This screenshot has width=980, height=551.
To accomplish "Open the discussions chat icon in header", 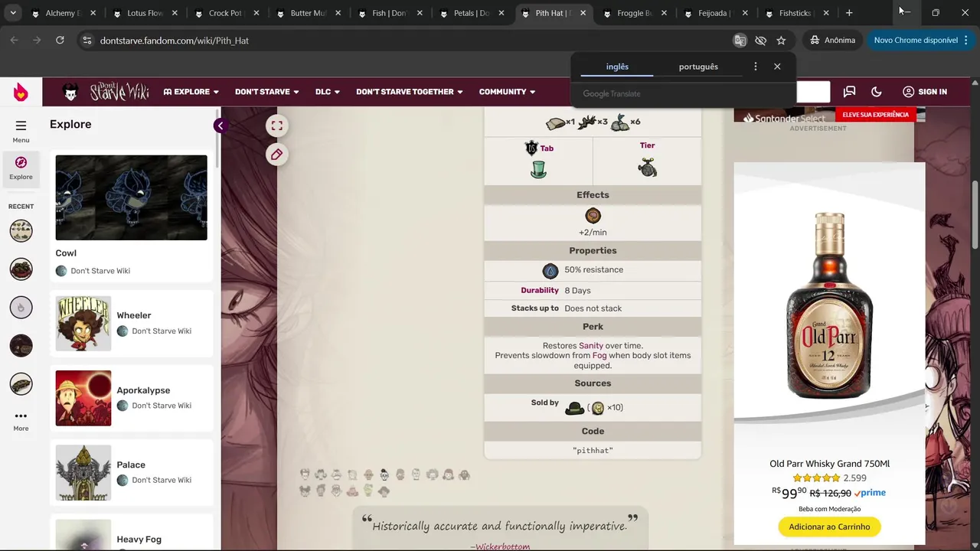I will (x=849, y=92).
